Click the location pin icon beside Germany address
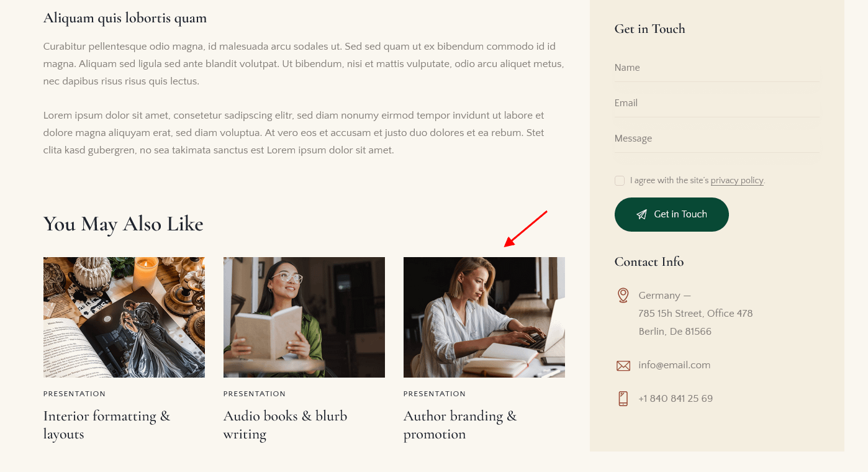The height and width of the screenshot is (472, 868). [x=623, y=295]
